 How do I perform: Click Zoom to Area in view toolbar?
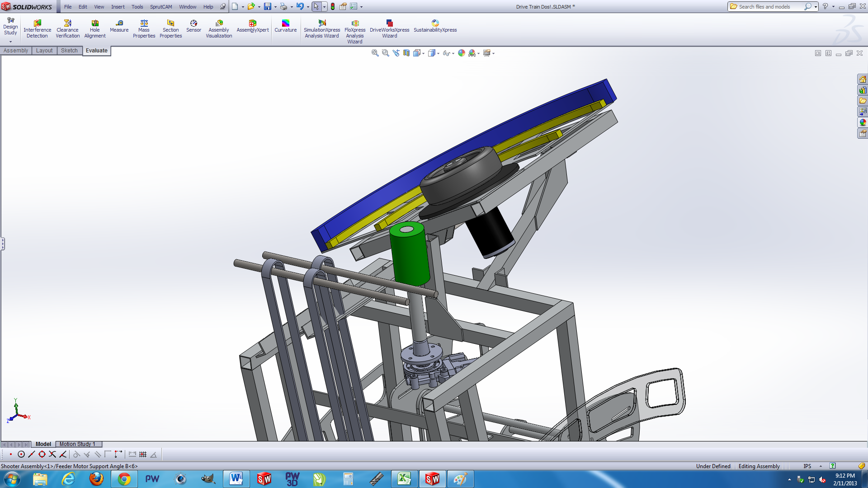(385, 53)
